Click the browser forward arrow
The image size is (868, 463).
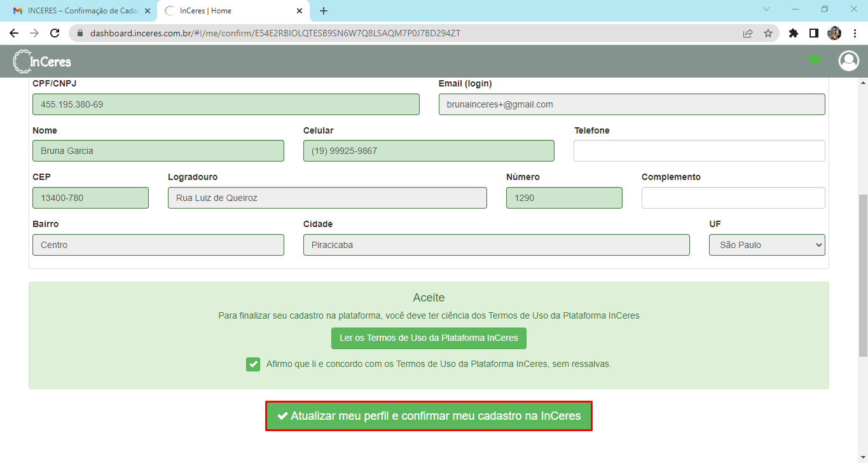[34, 33]
